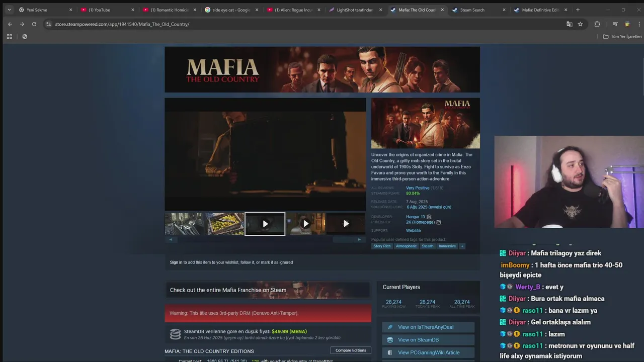Close the LightShot tab
The height and width of the screenshot is (362, 644).
click(380, 10)
